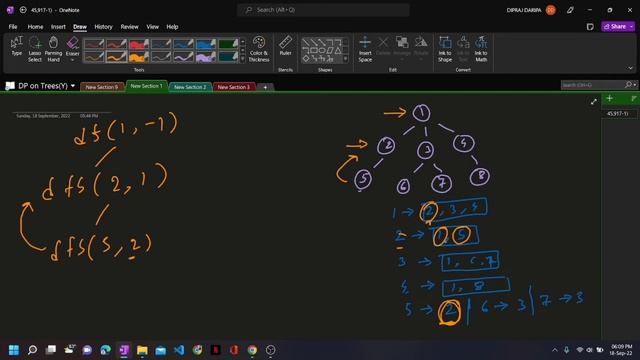This screenshot has width=640, height=360.
Task: Open section search scope dropdown
Action: 635,84
